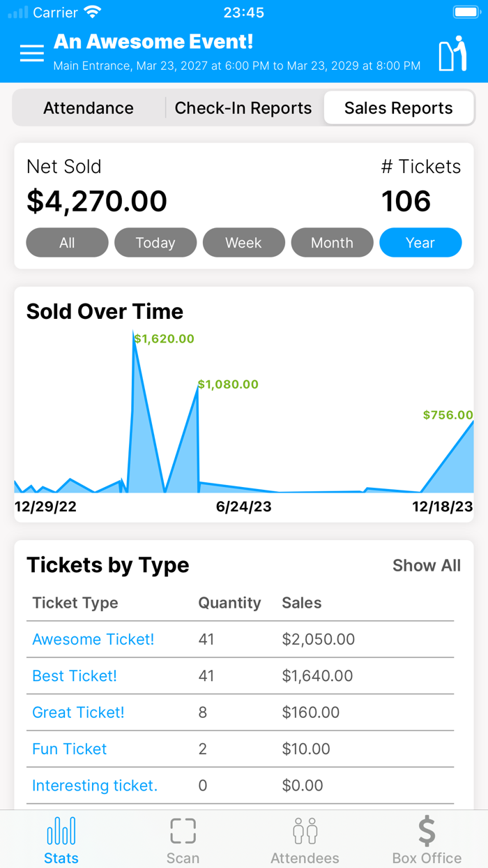Toggle the Month sales filter

pos(333,242)
